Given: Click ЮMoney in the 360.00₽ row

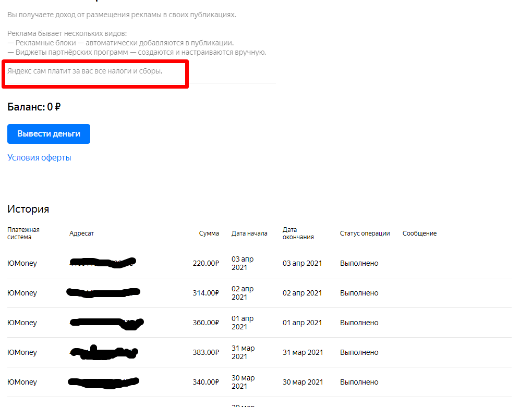Looking at the screenshot, I should coord(22,323).
